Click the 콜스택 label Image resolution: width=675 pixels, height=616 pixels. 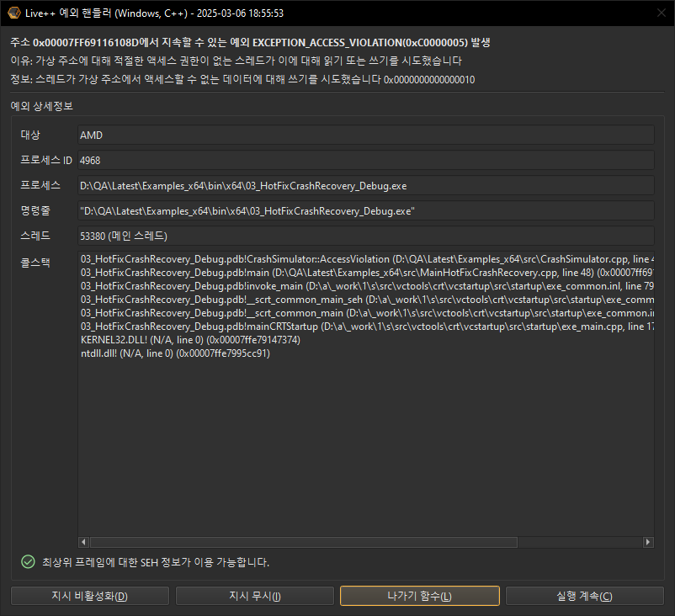pyautogui.click(x=35, y=262)
